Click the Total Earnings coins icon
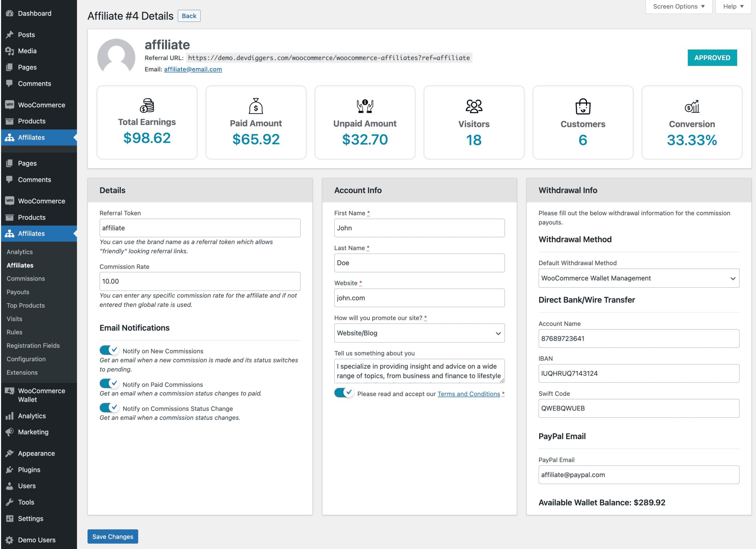Screen dimensions: 756x549 point(147,105)
